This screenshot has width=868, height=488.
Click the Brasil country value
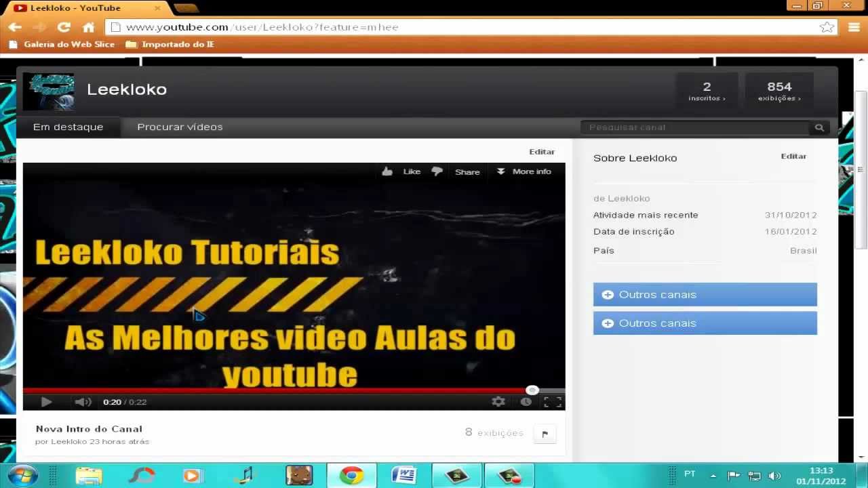804,251
